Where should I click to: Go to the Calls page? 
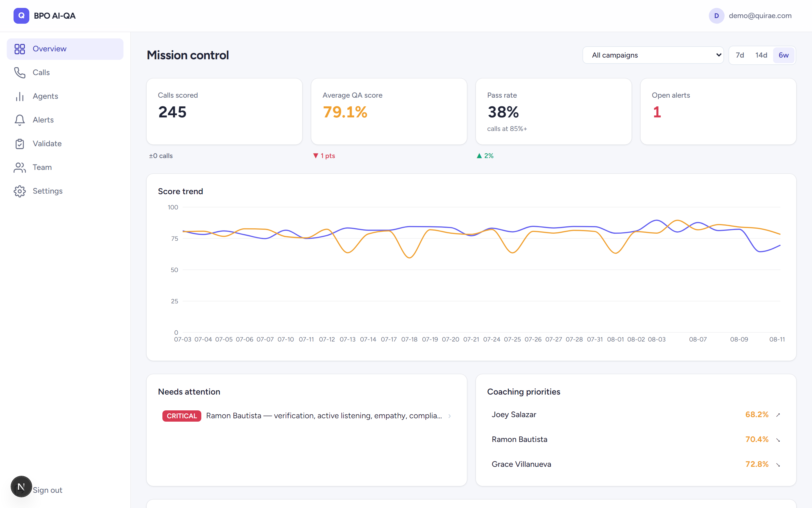65,73
